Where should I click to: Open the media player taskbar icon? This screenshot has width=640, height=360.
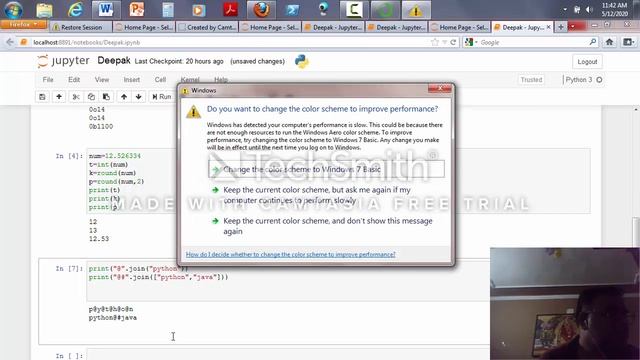(x=199, y=10)
